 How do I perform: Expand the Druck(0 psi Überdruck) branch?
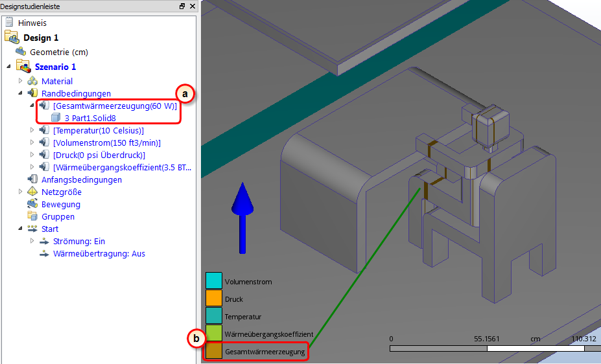[x=32, y=155]
